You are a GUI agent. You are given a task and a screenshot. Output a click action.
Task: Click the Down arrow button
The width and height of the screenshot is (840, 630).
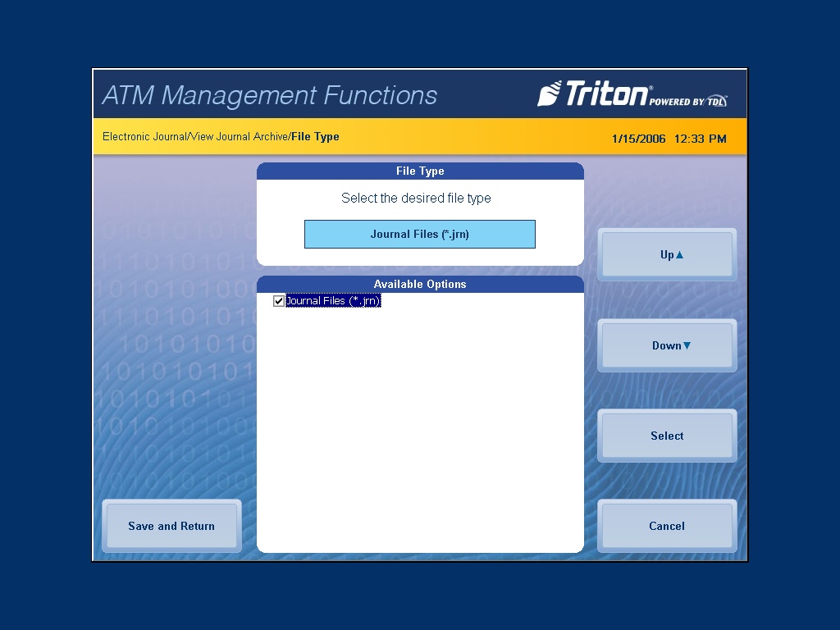click(x=667, y=345)
